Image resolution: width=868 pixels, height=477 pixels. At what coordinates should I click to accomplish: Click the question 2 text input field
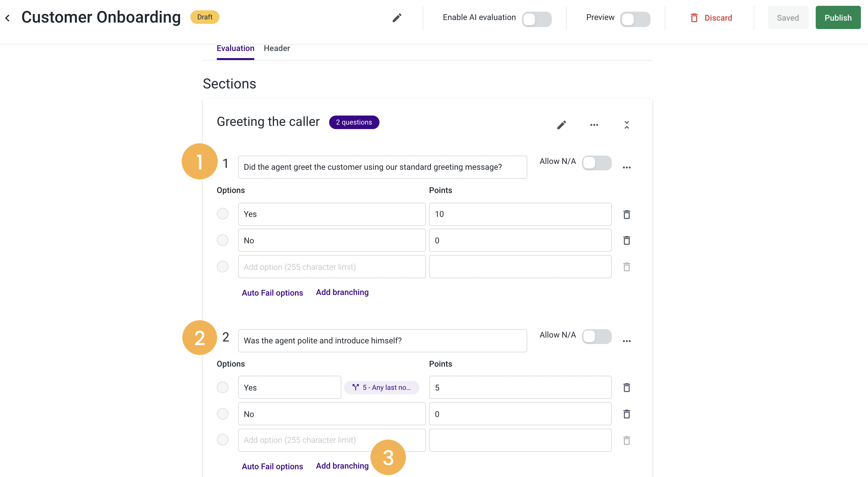(382, 340)
